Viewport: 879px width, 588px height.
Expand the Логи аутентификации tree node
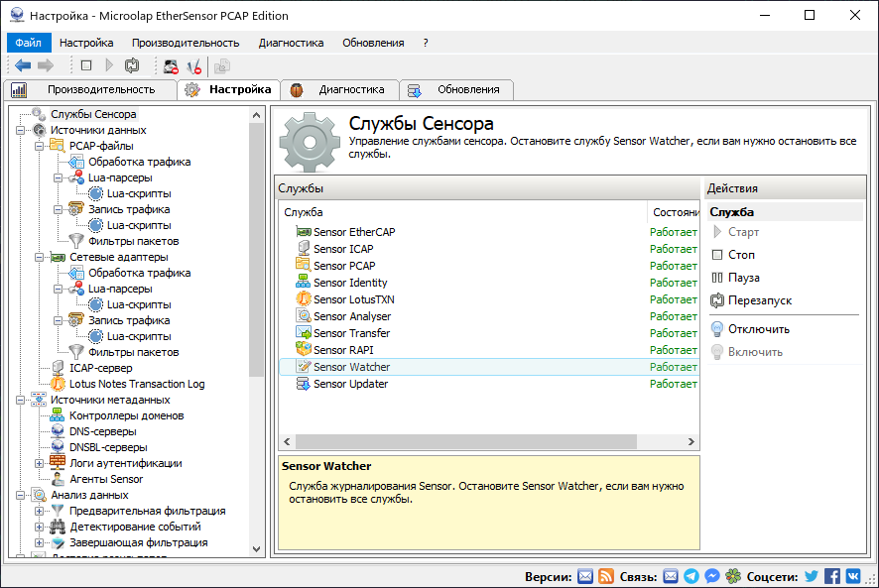tap(40, 463)
